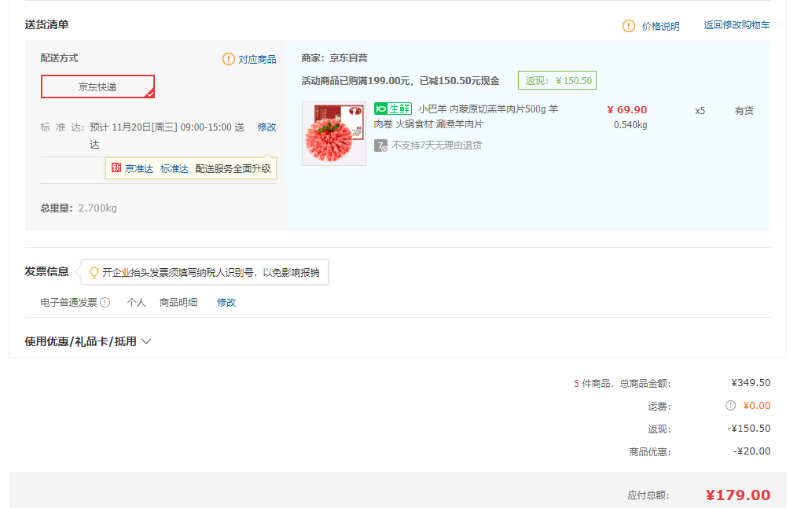Screen dimensions: 812x508
Task: Click the 配送服务全面升级 text
Action: point(233,169)
